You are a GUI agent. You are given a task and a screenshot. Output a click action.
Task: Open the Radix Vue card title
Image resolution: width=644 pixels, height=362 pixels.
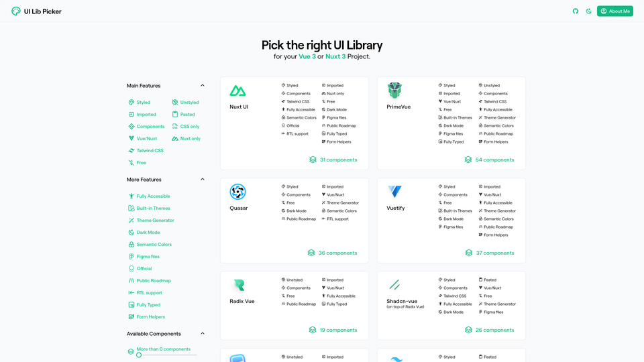[242, 301]
